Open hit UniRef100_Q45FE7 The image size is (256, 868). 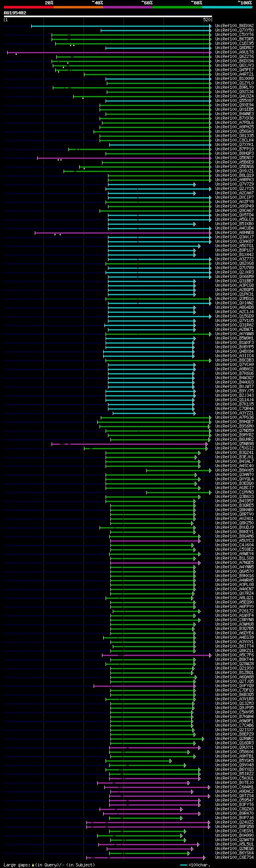click(x=234, y=70)
